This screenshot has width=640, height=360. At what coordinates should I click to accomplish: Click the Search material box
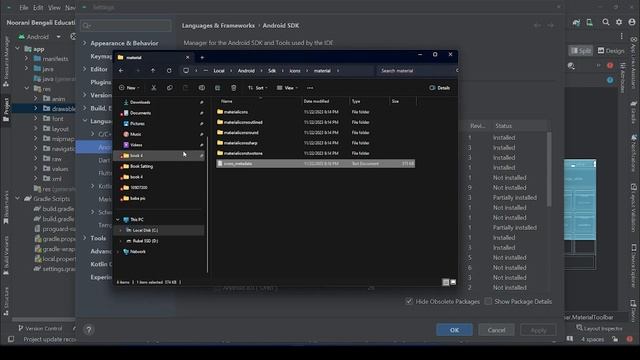[x=415, y=71]
